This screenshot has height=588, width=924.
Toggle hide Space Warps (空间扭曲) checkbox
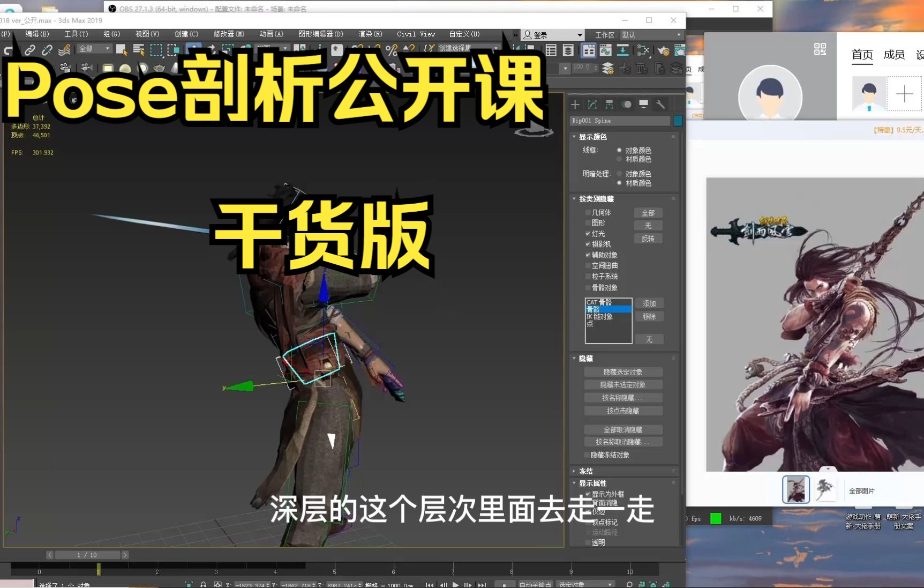click(x=588, y=265)
